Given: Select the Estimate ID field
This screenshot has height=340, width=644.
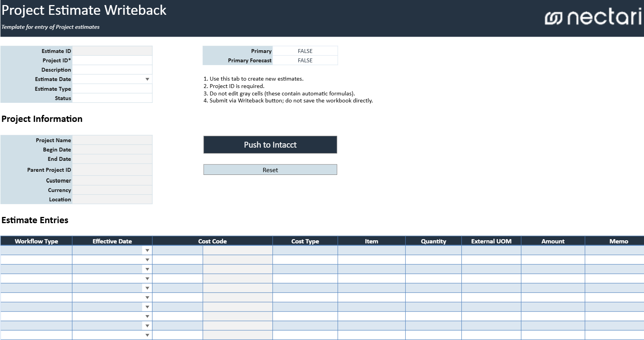Looking at the screenshot, I should click(112, 51).
